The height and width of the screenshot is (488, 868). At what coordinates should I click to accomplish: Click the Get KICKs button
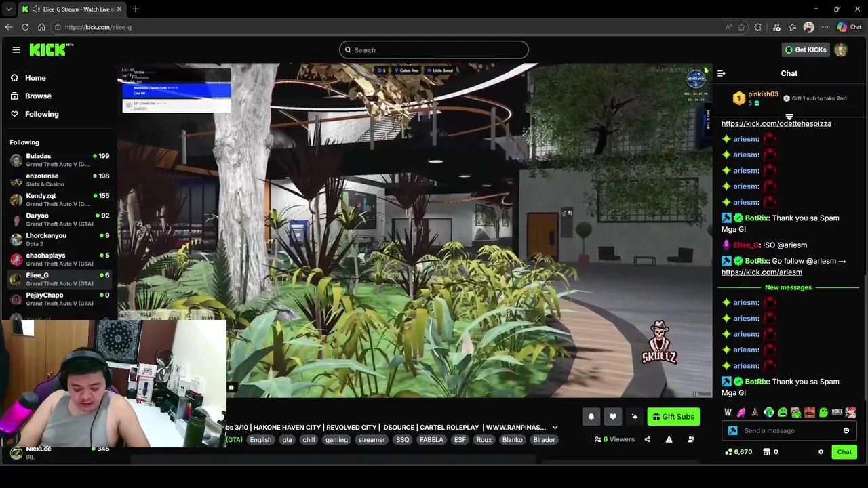tap(806, 49)
